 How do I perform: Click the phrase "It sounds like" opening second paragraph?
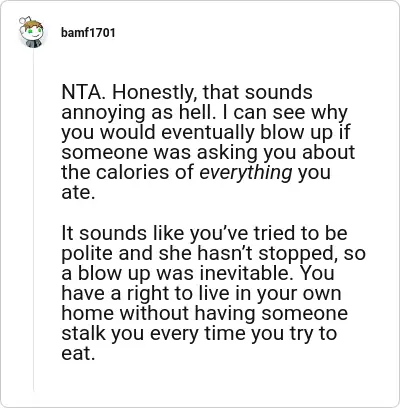(x=123, y=233)
